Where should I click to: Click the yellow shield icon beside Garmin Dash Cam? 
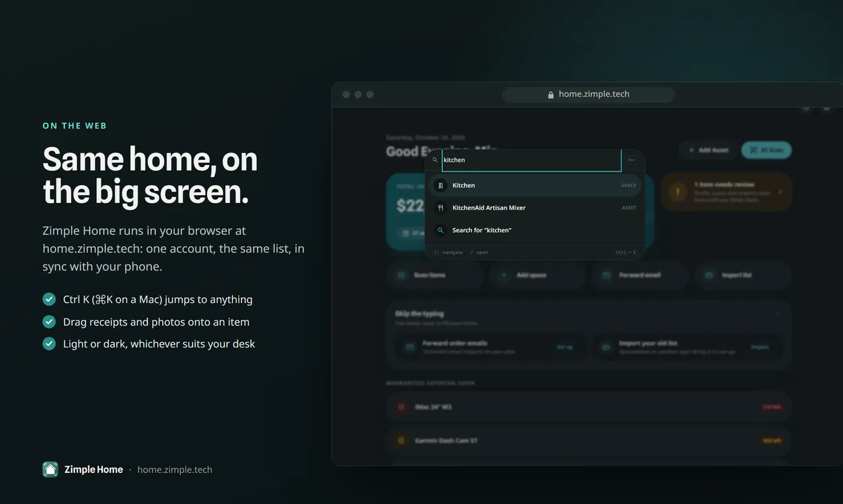tap(401, 440)
